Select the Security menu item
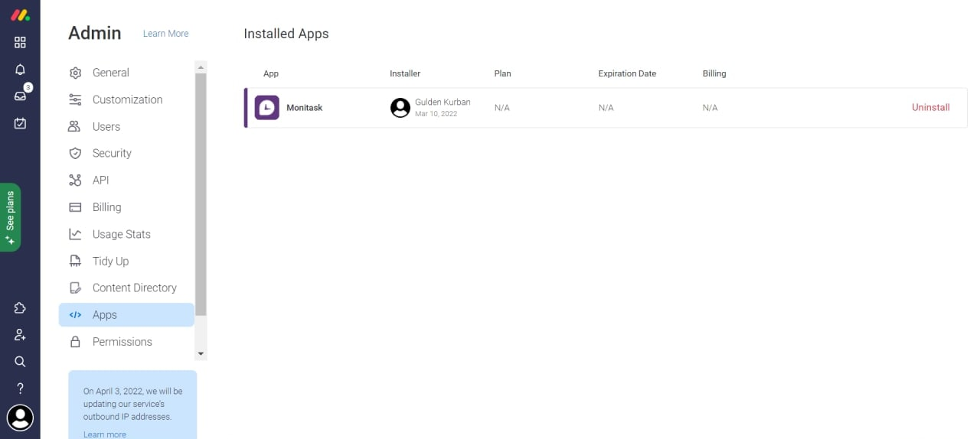Viewport: 980px width, 439px height. (112, 153)
